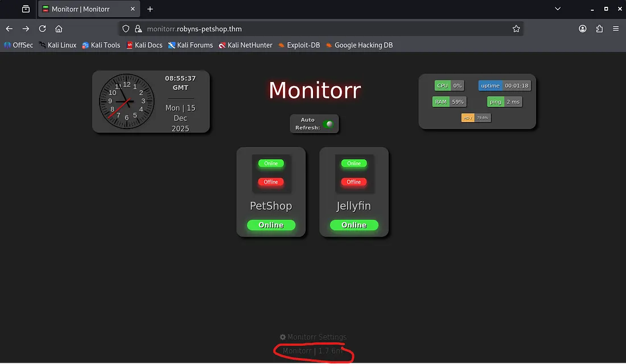
Task: Open a new browser tab
Action: coord(150,9)
